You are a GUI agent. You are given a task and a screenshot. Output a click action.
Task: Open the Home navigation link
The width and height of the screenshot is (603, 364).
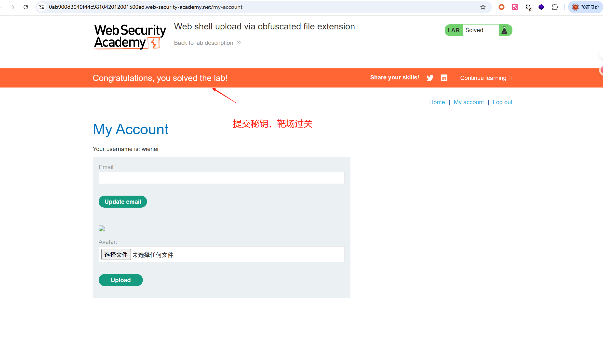[x=437, y=102]
